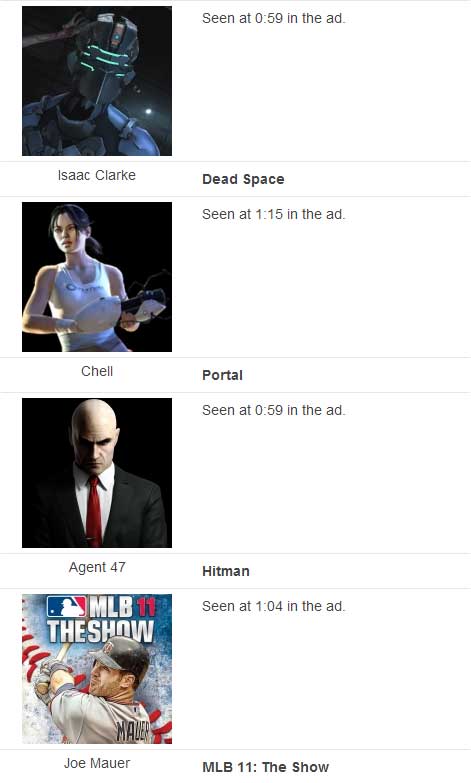Click the Isaac Clarke name caption

click(96, 175)
